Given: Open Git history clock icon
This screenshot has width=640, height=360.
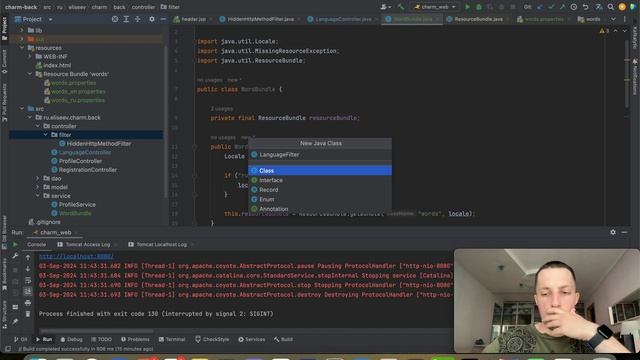Looking at the screenshot, I should coord(573,7).
